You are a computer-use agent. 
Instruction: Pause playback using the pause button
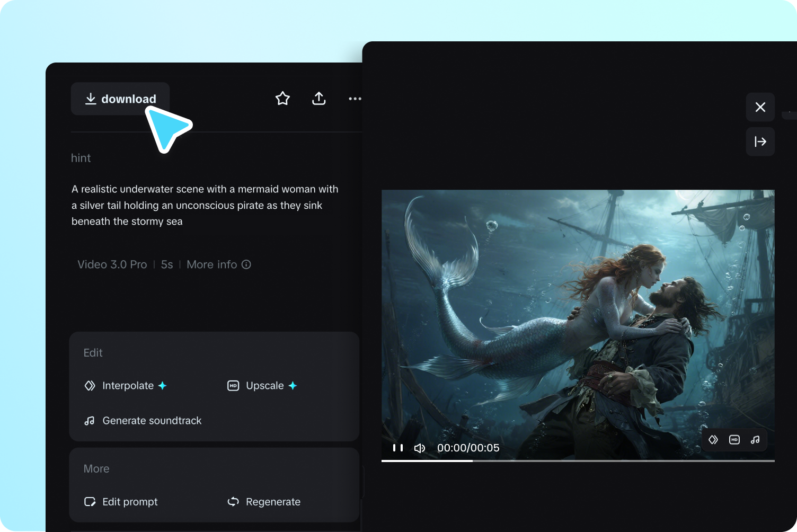[397, 448]
